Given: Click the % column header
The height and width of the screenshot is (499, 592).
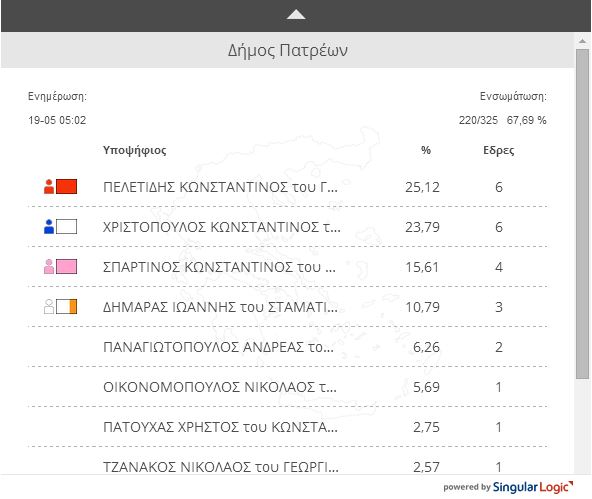Looking at the screenshot, I should 426,150.
